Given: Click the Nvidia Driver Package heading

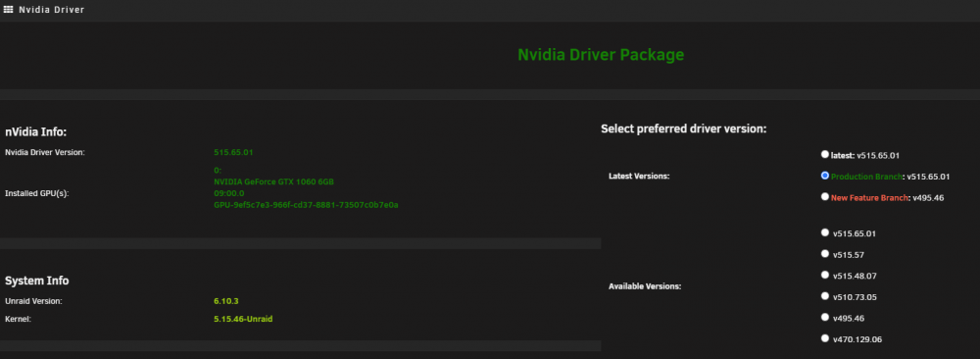Looking at the screenshot, I should (601, 55).
